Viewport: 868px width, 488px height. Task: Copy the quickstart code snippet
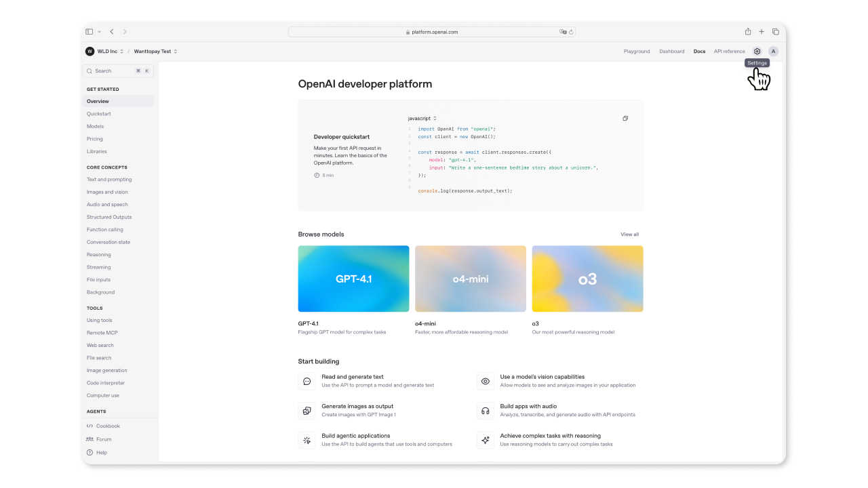(x=625, y=119)
